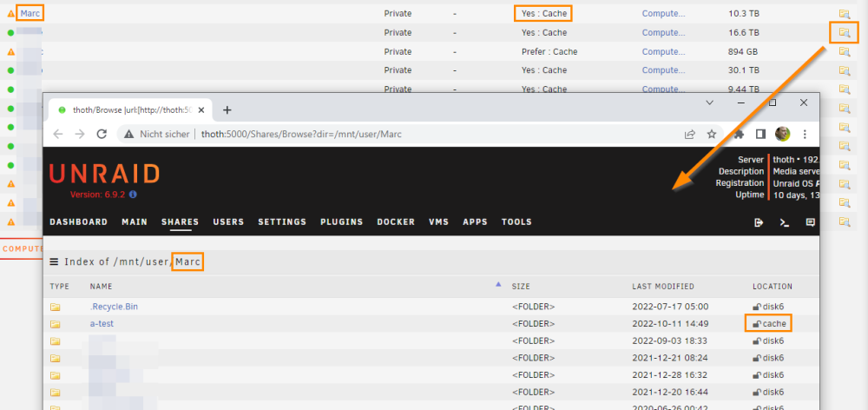
Task: Select the thoth/Browse browser tab
Action: [x=130, y=109]
